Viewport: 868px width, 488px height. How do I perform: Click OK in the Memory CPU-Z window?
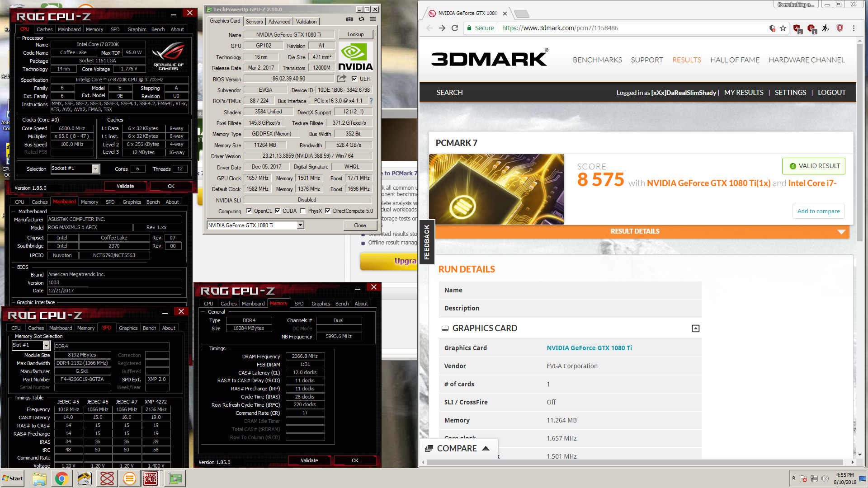(355, 460)
